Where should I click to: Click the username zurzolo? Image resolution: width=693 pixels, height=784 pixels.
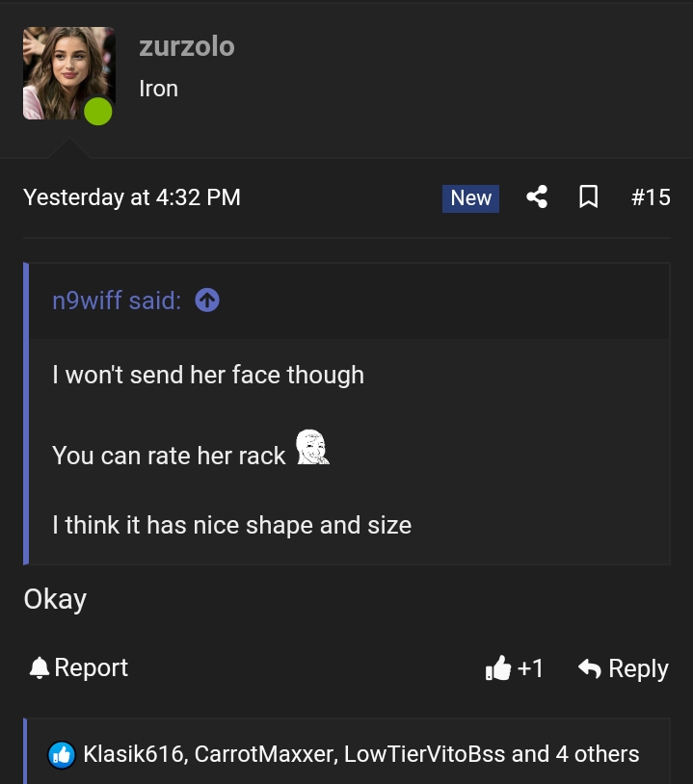pos(187,46)
